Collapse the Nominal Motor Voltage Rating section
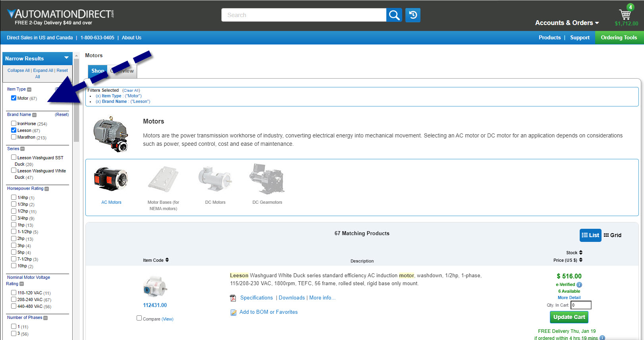644x340 pixels. pyautogui.click(x=22, y=284)
